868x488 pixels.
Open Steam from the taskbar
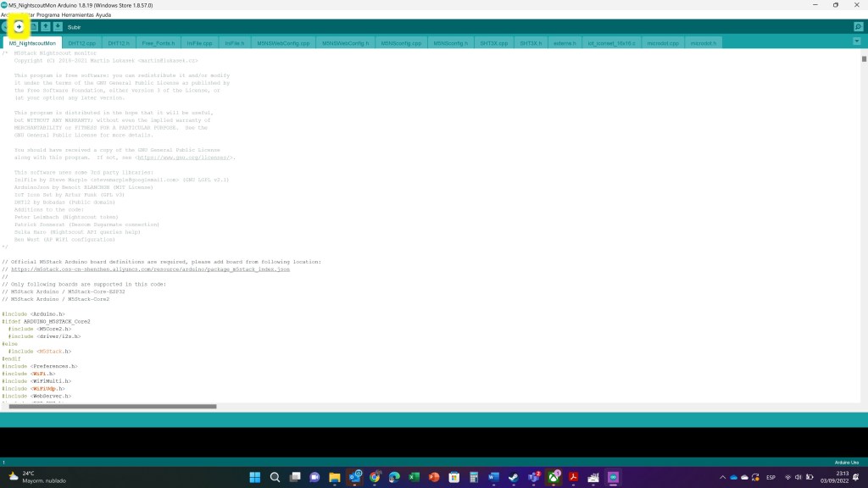point(514,477)
